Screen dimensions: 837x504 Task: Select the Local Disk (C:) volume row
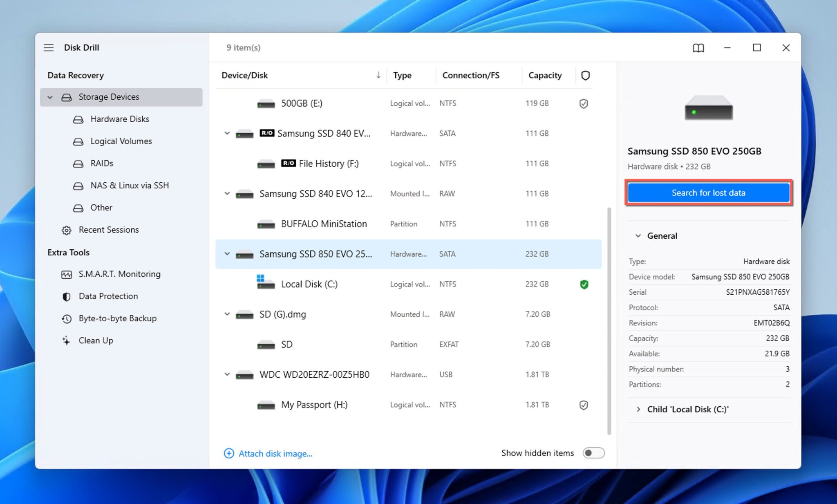pos(408,284)
